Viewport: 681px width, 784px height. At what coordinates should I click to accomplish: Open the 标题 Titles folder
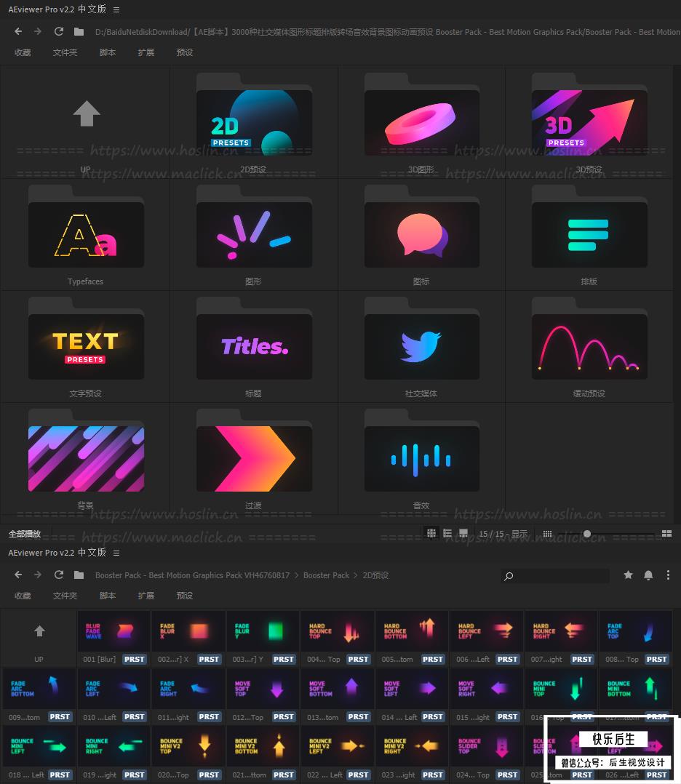254,347
